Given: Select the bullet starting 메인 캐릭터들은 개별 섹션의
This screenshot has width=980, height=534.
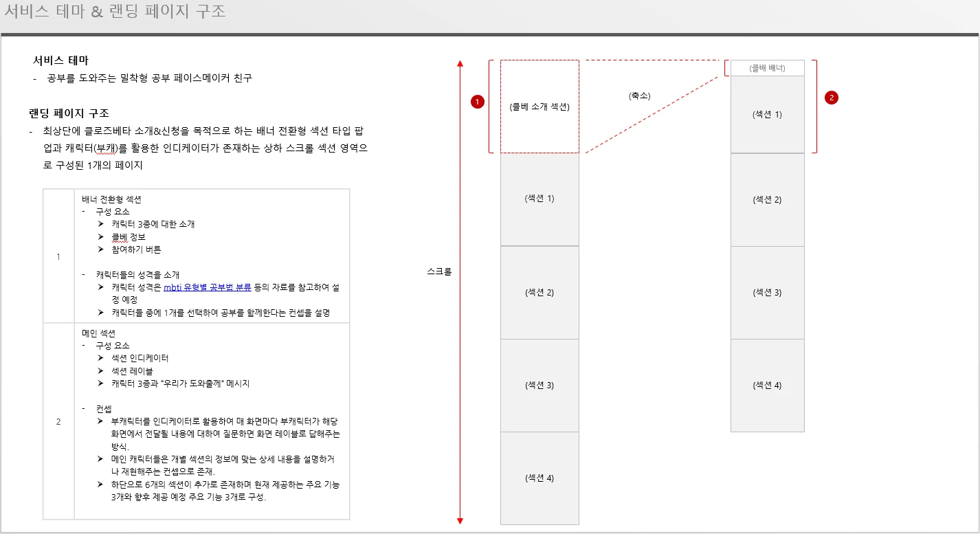Looking at the screenshot, I should [223, 465].
